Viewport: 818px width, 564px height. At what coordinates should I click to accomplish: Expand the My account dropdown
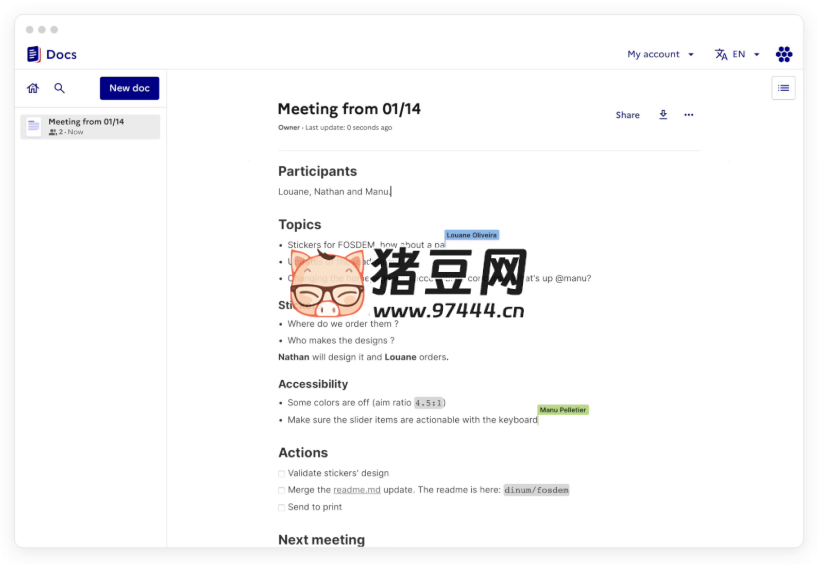pyautogui.click(x=660, y=54)
